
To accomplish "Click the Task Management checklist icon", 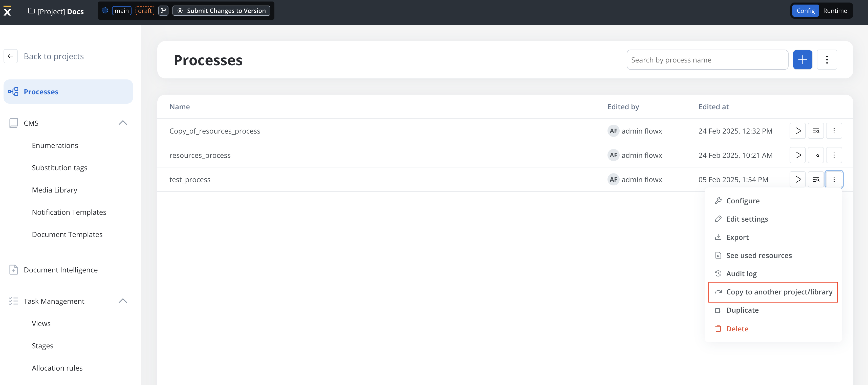I will (x=13, y=301).
